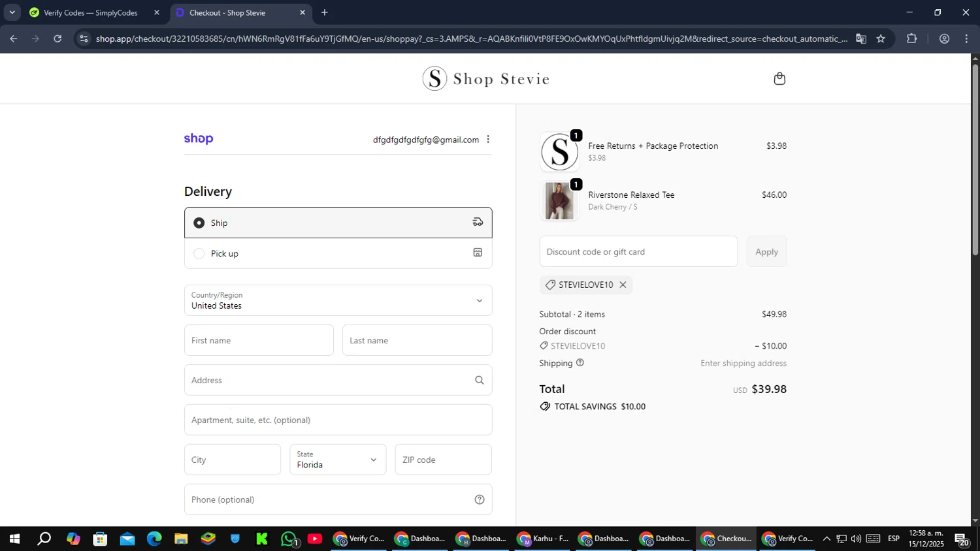Image resolution: width=980 pixels, height=551 pixels.
Task: Open the Chrome profile icon
Action: (x=944, y=39)
